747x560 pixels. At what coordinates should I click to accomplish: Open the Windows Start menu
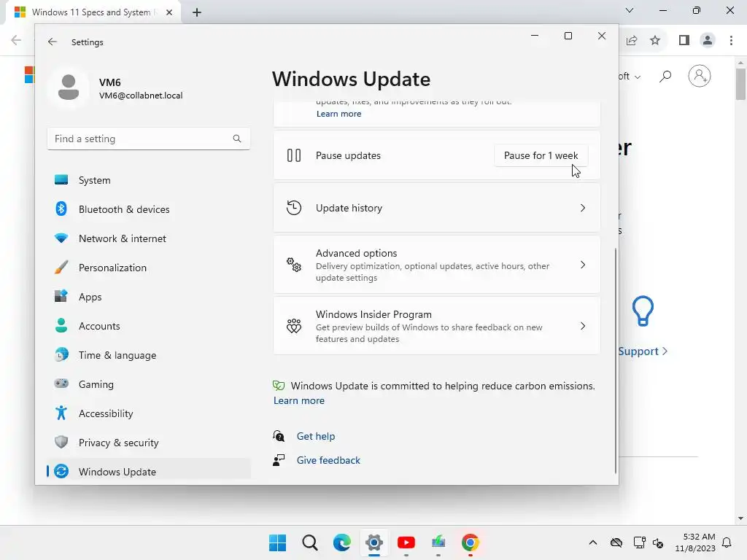277,542
